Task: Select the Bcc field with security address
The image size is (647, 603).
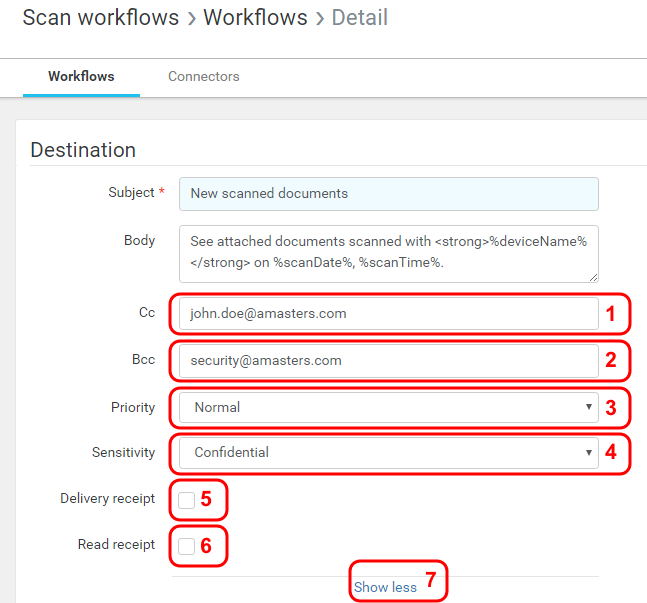Action: click(x=388, y=360)
